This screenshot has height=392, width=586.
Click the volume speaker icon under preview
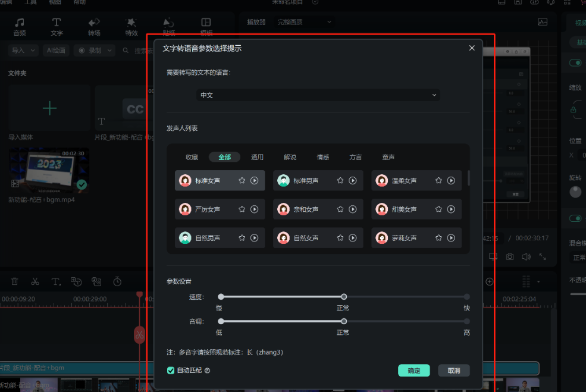[x=526, y=256]
